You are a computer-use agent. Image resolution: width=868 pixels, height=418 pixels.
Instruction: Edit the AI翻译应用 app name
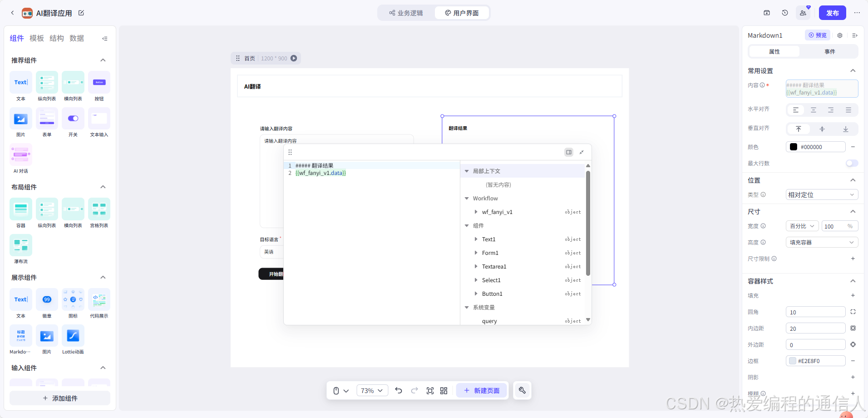(81, 13)
